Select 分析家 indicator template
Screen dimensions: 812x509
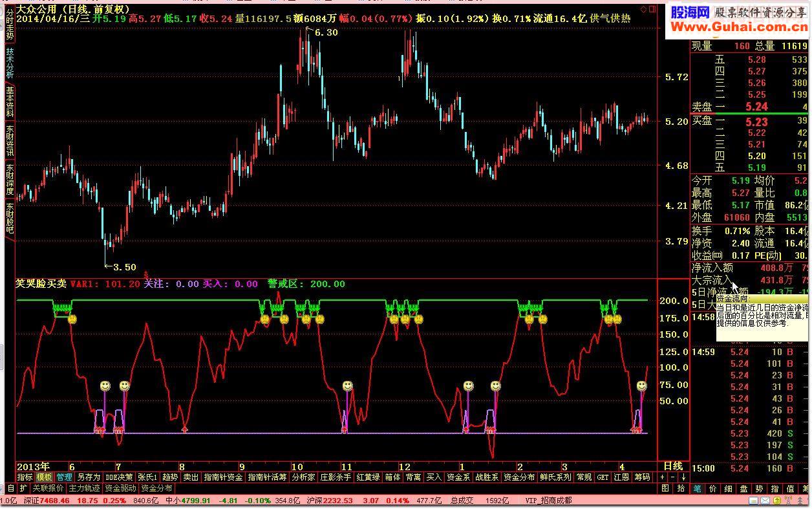coord(303,477)
